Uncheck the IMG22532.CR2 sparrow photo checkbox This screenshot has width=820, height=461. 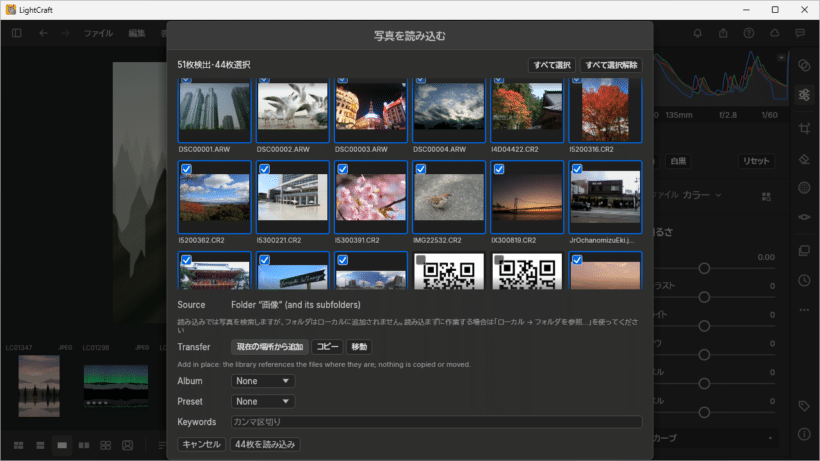coord(420,169)
